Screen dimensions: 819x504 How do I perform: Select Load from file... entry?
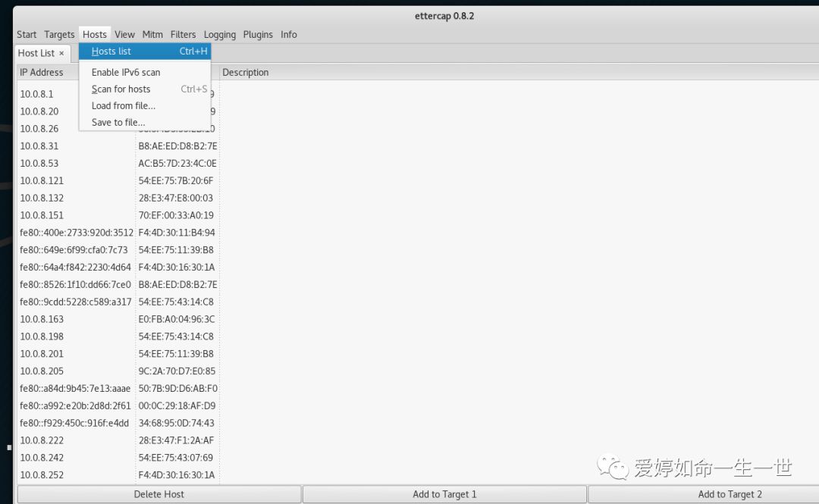145,105
